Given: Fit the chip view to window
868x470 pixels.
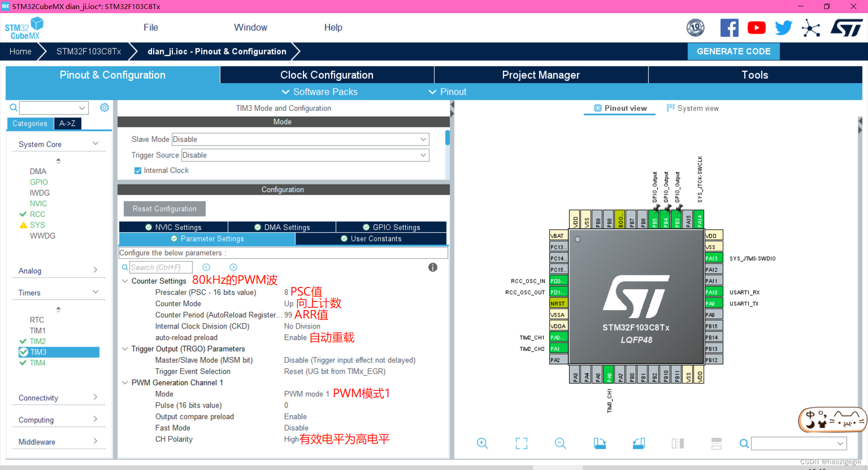Looking at the screenshot, I should click(521, 443).
